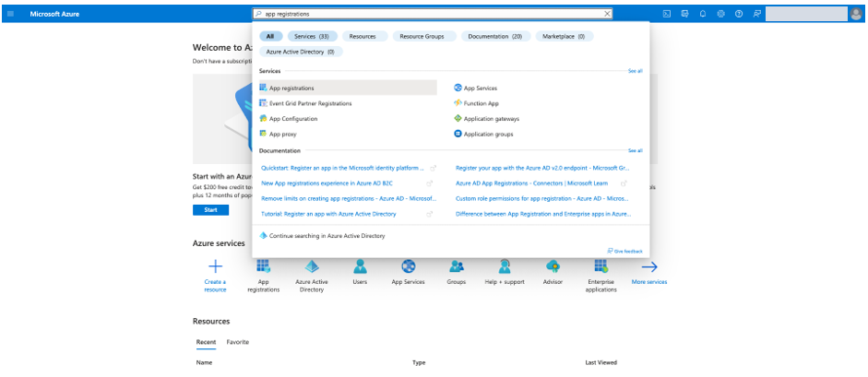The height and width of the screenshot is (377, 868).
Task: Go to Microsoft Azure home title
Action: [54, 14]
